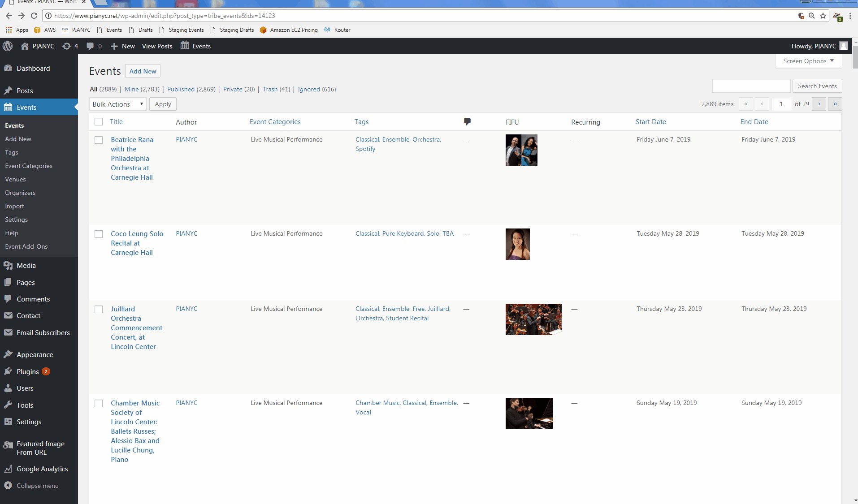The height and width of the screenshot is (504, 858).
Task: Click the WordPress logo icon
Action: coord(8,46)
